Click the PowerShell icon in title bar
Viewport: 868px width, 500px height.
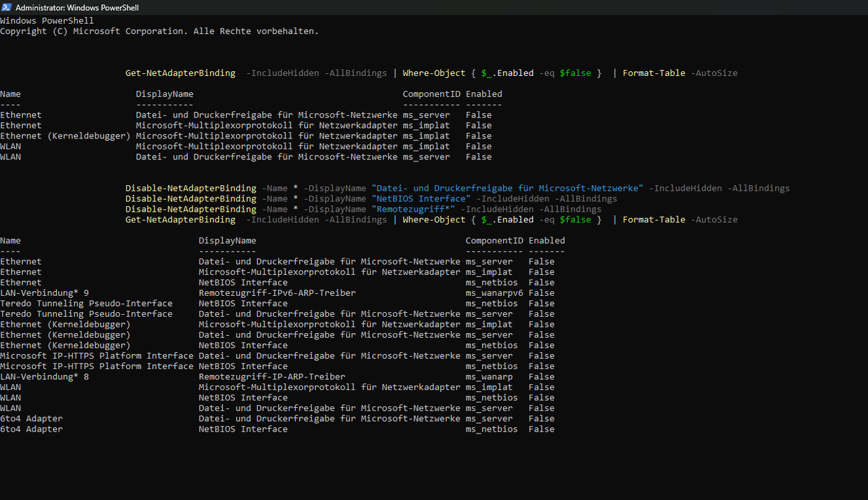pyautogui.click(x=7, y=7)
